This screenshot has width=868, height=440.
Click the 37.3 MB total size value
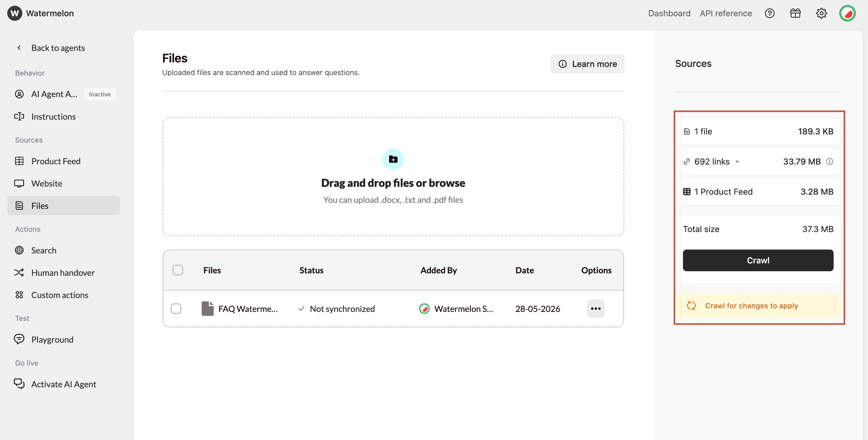pos(818,229)
